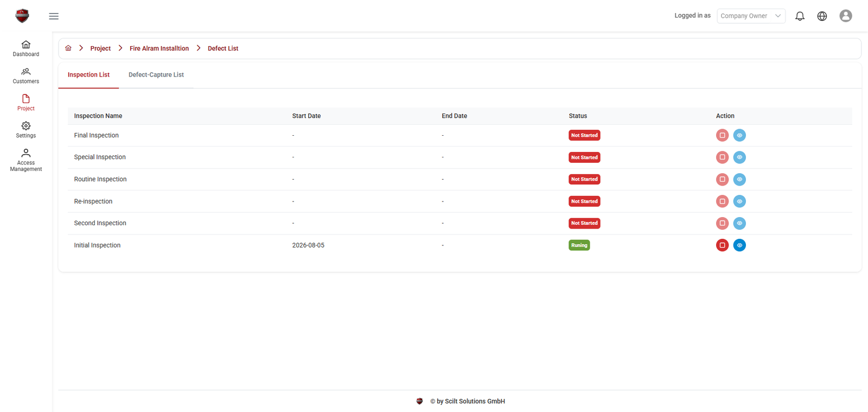Click the Defect List breadcrumb
868x412 pixels.
click(x=223, y=48)
